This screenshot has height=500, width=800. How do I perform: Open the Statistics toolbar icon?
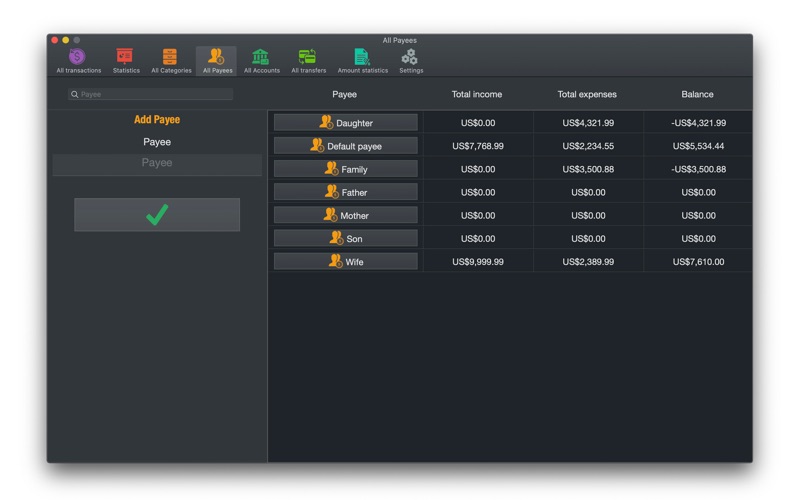click(126, 61)
